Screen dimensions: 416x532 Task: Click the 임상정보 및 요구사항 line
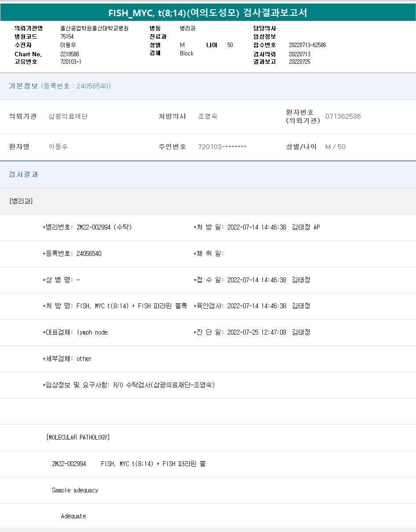tap(129, 385)
